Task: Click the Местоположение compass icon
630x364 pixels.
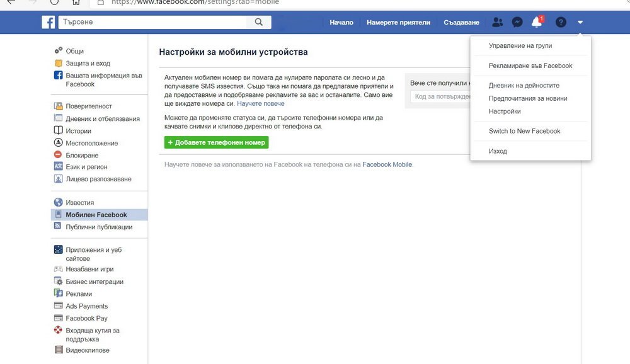Action: point(59,142)
